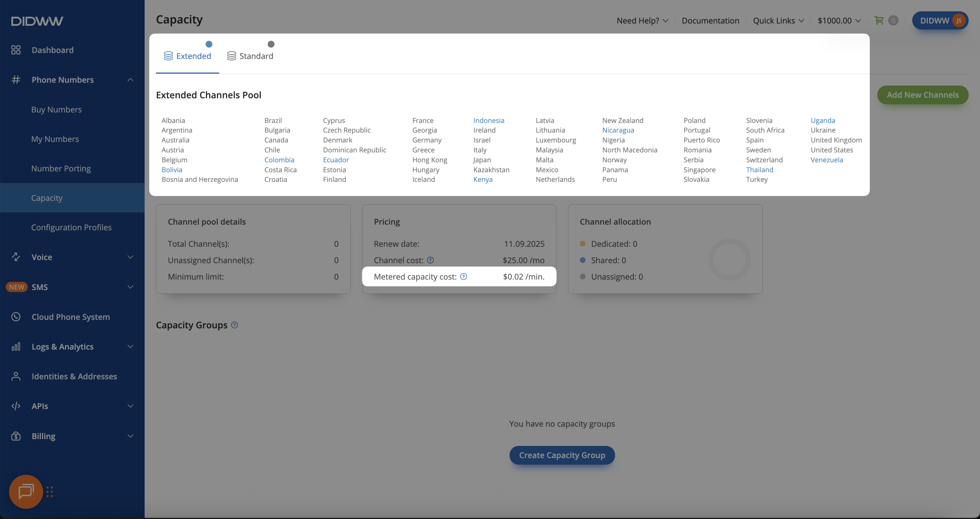Open the shopping cart icon
The image size is (980, 519).
(x=879, y=20)
